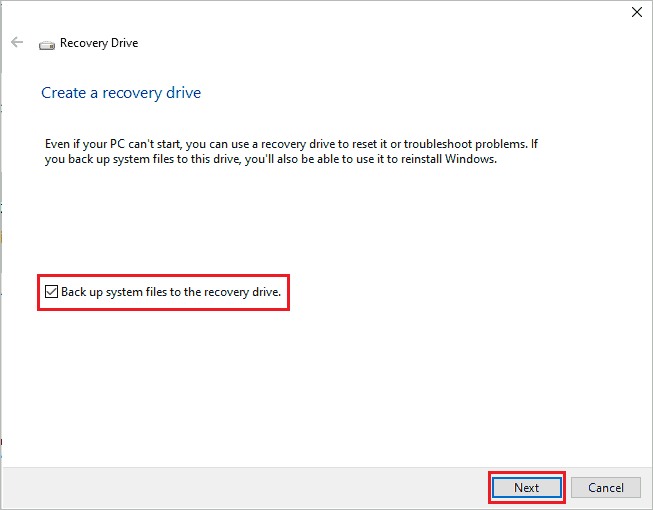Click the back arrow in the header
This screenshot has width=653, height=510.
[17, 43]
